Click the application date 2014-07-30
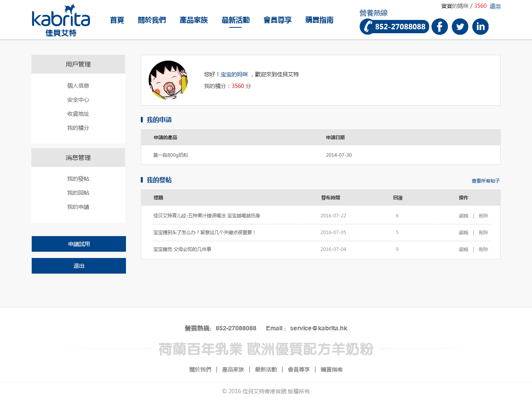Screen dimensions: 532x403 [339, 155]
